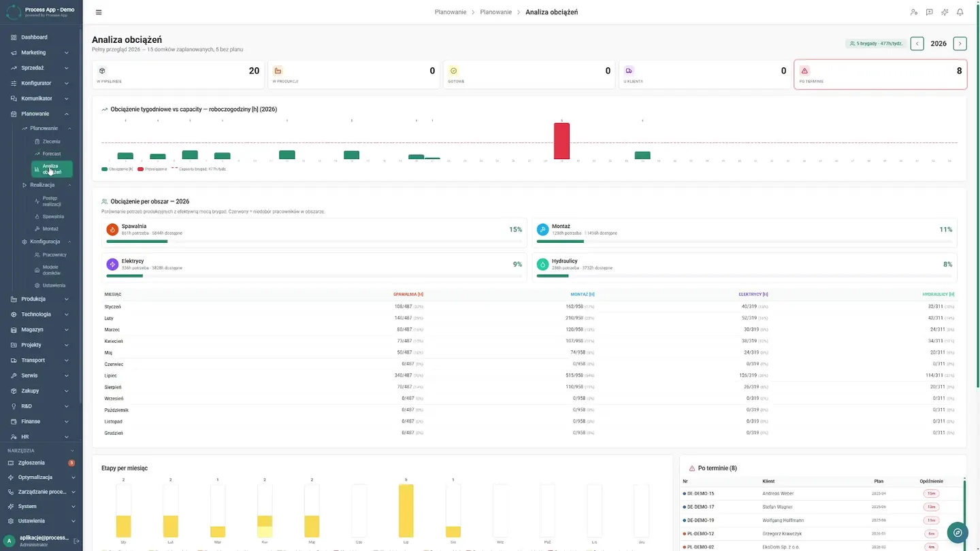Open the chat message icon in header
980x551 pixels.
[x=930, y=12]
